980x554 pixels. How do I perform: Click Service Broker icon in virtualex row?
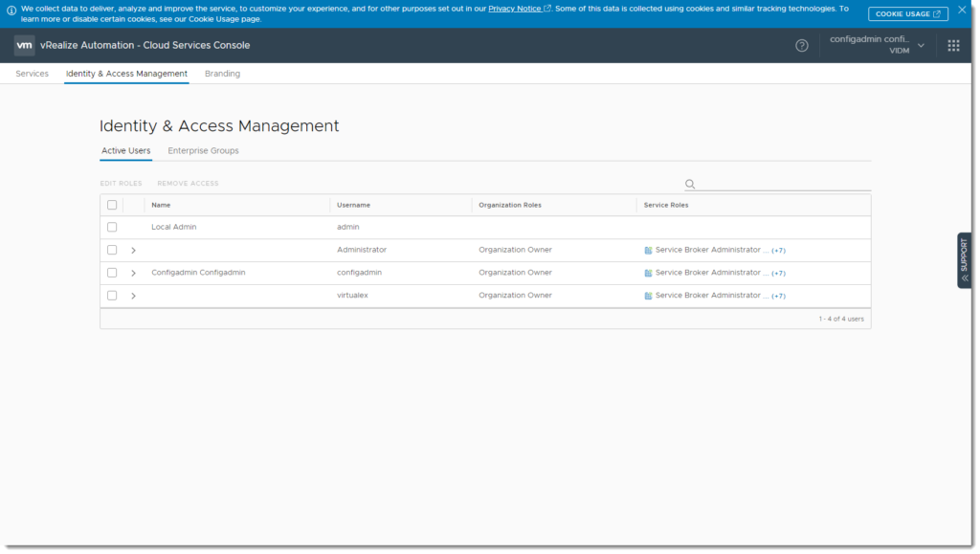tap(648, 296)
